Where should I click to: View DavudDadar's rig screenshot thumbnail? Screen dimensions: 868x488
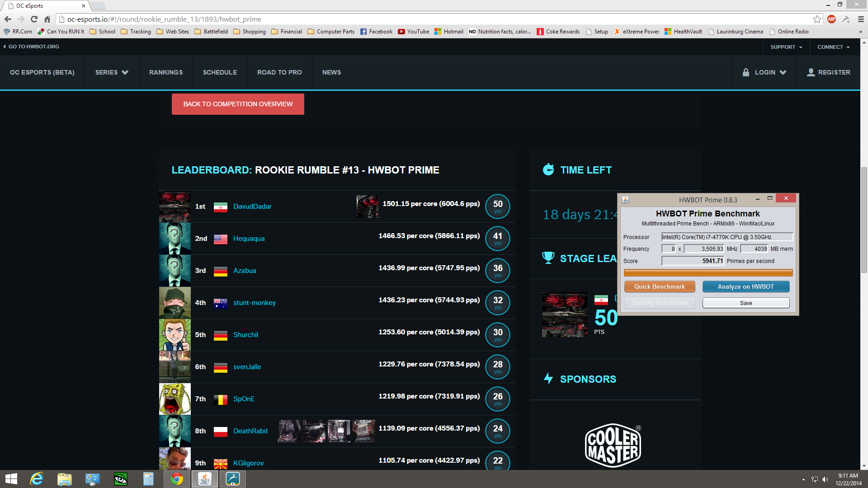[368, 206]
